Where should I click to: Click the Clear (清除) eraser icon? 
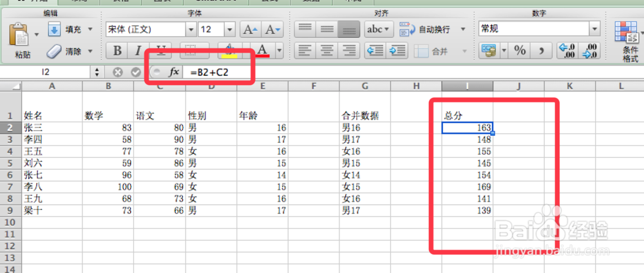tap(54, 52)
